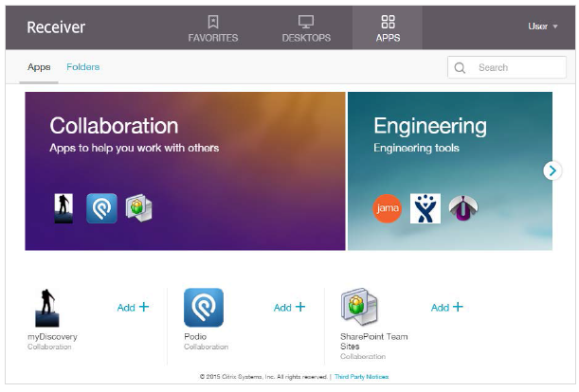Open the Collaboration category heading
Image resolution: width=579 pixels, height=392 pixels.
pos(114,126)
